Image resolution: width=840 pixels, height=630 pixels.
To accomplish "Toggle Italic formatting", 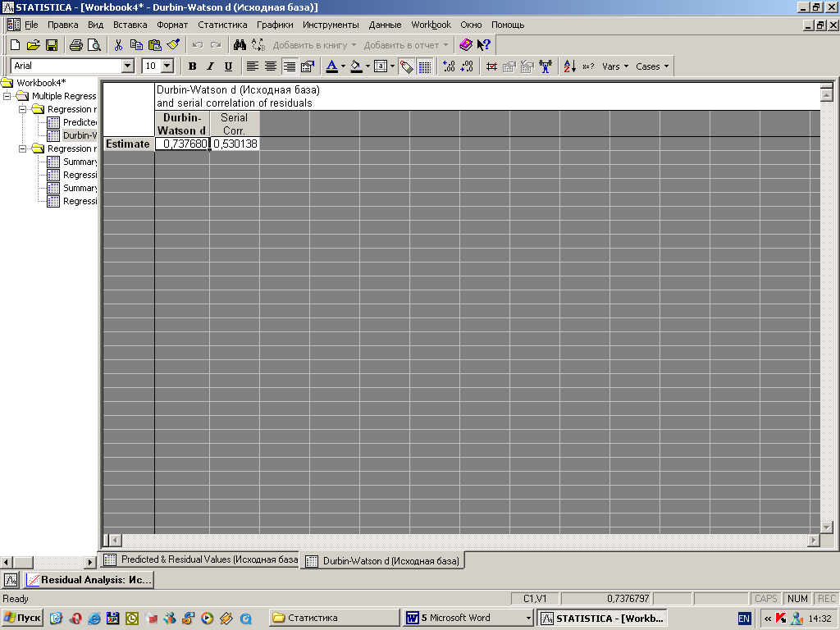I will (210, 66).
